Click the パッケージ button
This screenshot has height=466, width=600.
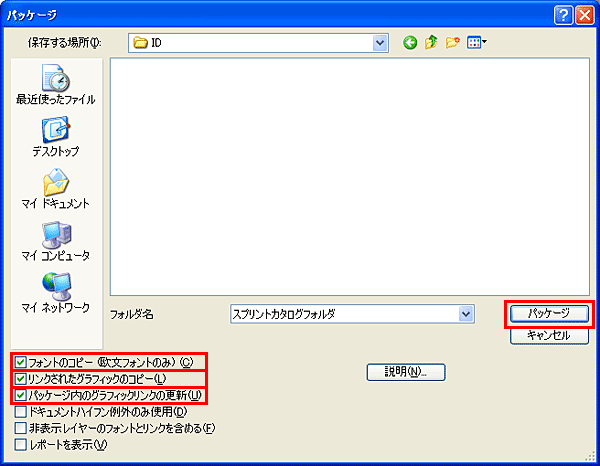tap(549, 314)
